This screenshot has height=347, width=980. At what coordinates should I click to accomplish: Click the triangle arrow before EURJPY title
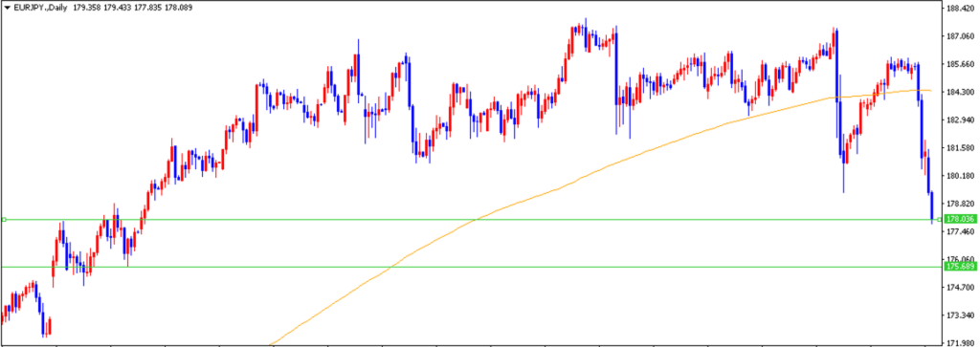tap(8, 8)
